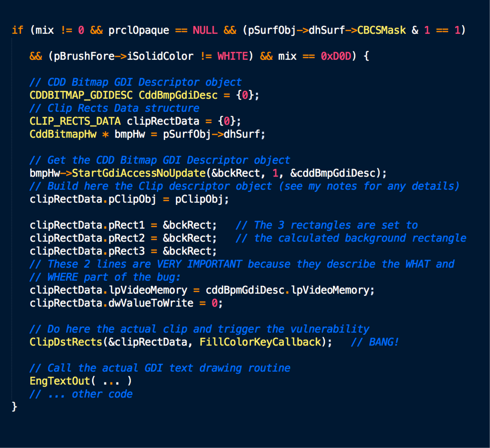Click the WHITE constant in the condition

coord(233,56)
